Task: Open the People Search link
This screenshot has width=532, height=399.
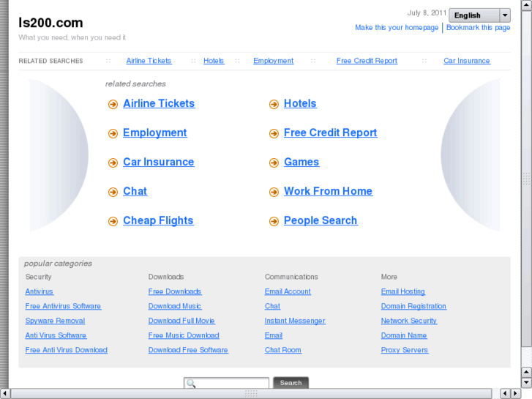Action: [321, 220]
